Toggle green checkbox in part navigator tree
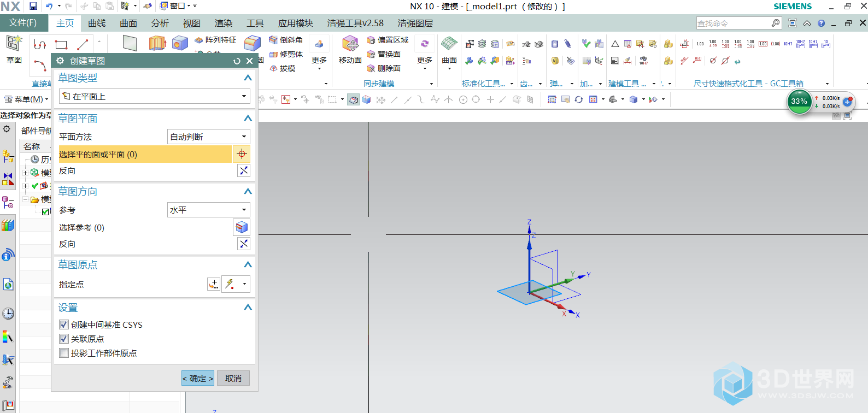The width and height of the screenshot is (868, 413). coord(45,212)
